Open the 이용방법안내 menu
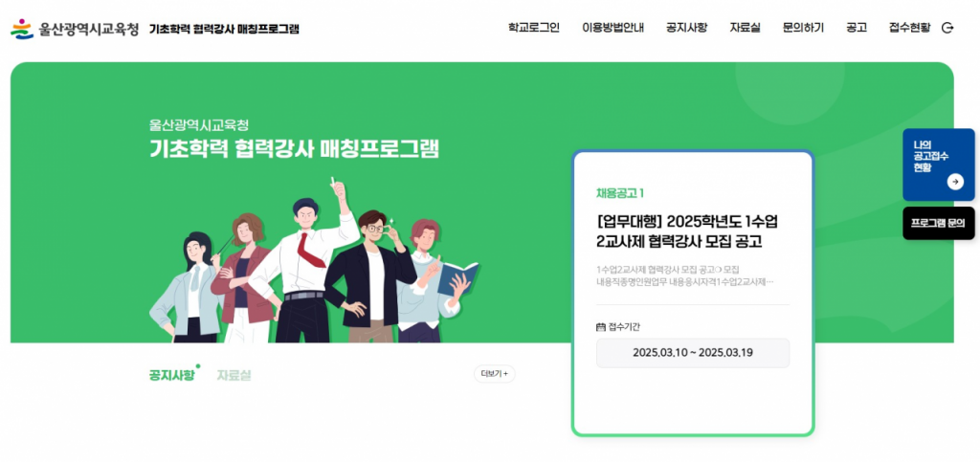This screenshot has width=980, height=462. (612, 28)
